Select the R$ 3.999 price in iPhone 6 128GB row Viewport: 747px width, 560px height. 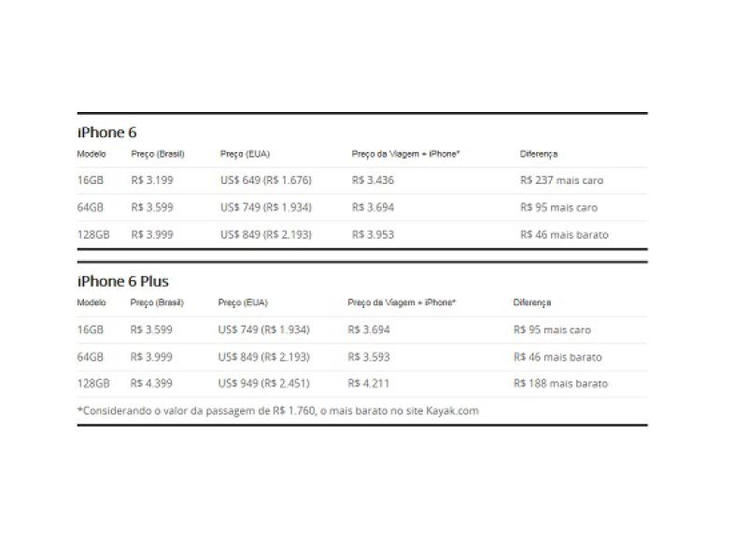point(152,234)
